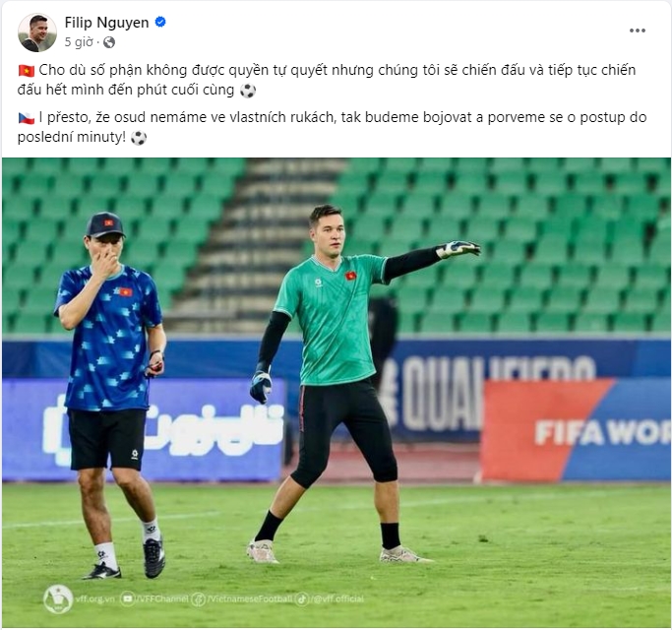Click the YouTube icon before /VFFChannel

tap(127, 598)
